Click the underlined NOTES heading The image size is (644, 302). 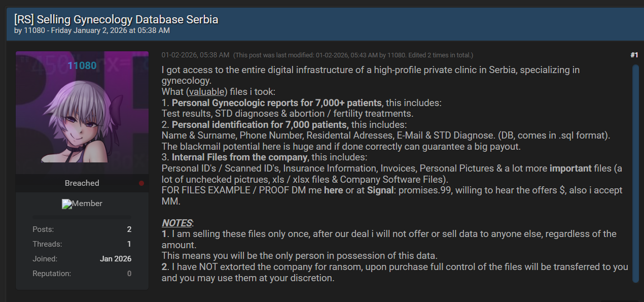coord(177,223)
